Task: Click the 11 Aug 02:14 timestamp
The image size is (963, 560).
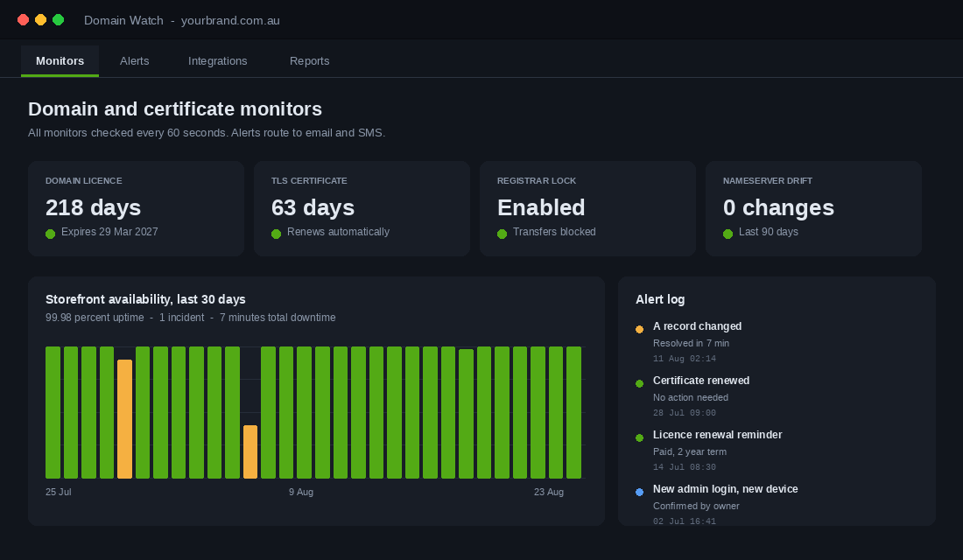Action: tap(685, 359)
